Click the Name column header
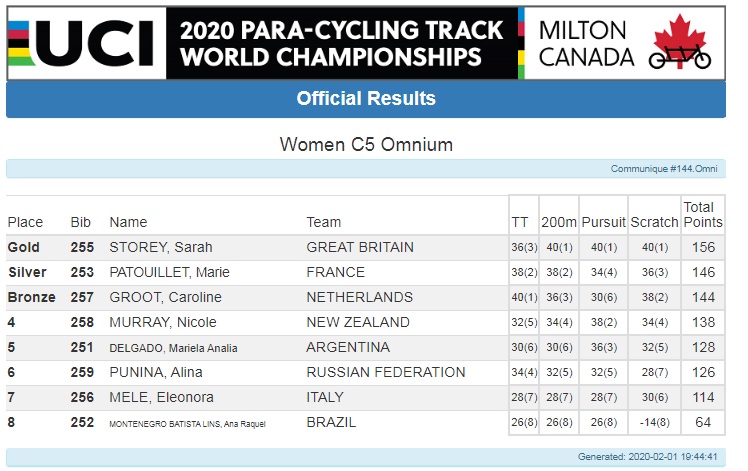 click(128, 222)
